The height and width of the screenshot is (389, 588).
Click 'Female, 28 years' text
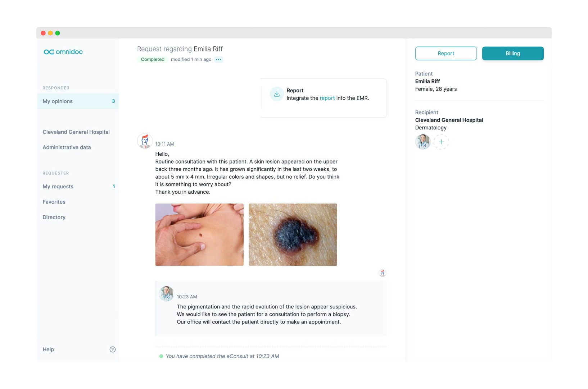(436, 89)
